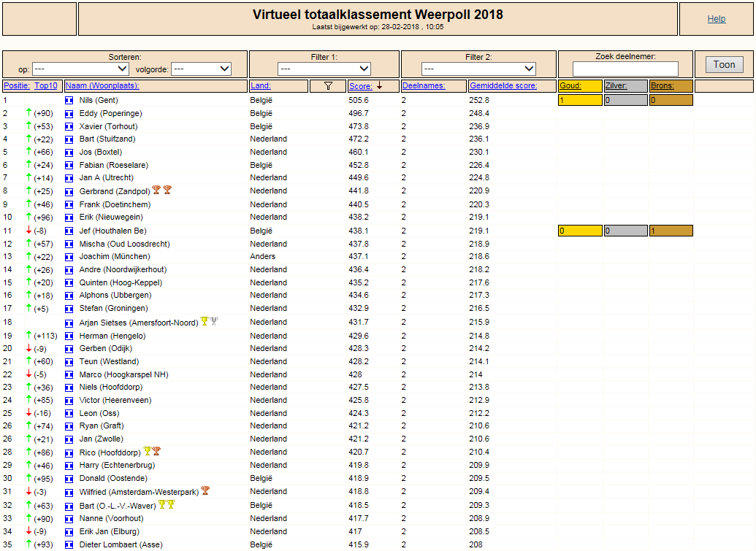Click the trophy next to Wilfried (Amsterdam-Westerpark)
Screen dimensions: 756x551
tap(205, 490)
